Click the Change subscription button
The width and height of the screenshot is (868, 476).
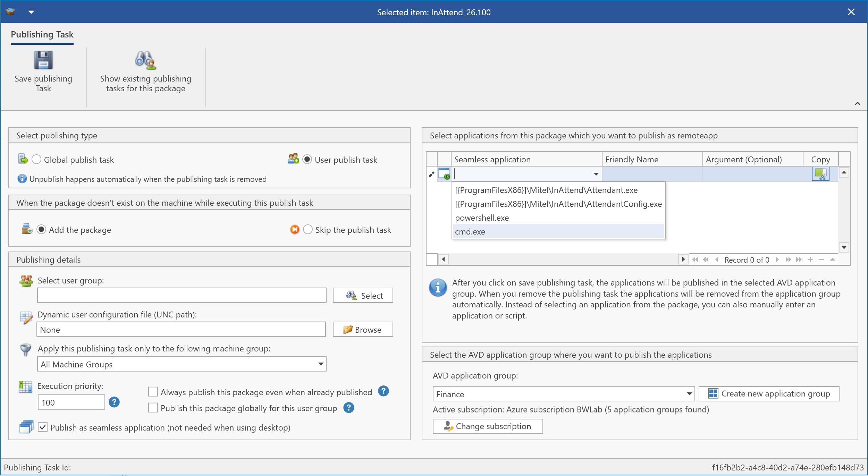coord(488,426)
